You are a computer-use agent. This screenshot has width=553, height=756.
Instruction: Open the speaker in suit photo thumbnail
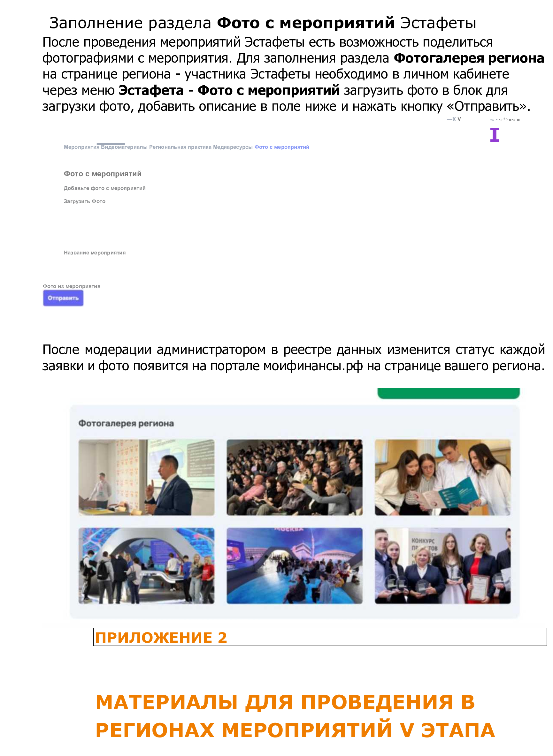point(147,477)
